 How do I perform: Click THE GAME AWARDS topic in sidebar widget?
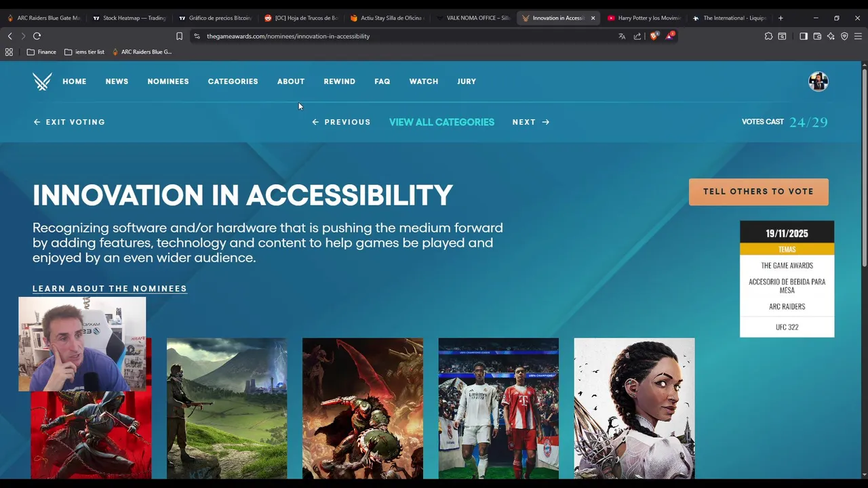[787, 266]
